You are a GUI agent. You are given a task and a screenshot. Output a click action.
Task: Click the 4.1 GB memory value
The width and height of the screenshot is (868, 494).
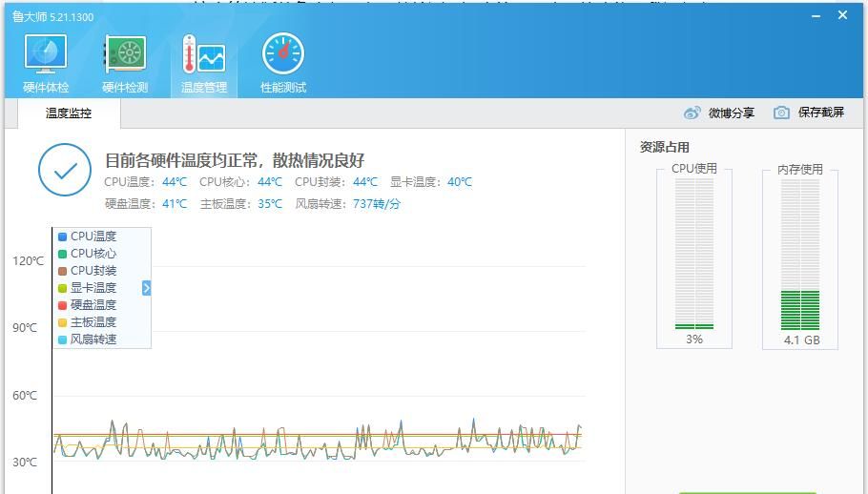801,340
